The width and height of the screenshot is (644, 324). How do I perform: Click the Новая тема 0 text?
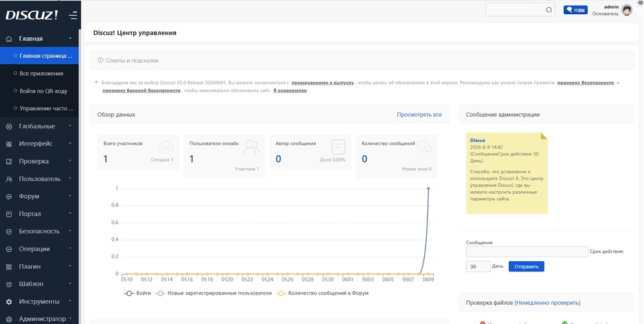(417, 169)
